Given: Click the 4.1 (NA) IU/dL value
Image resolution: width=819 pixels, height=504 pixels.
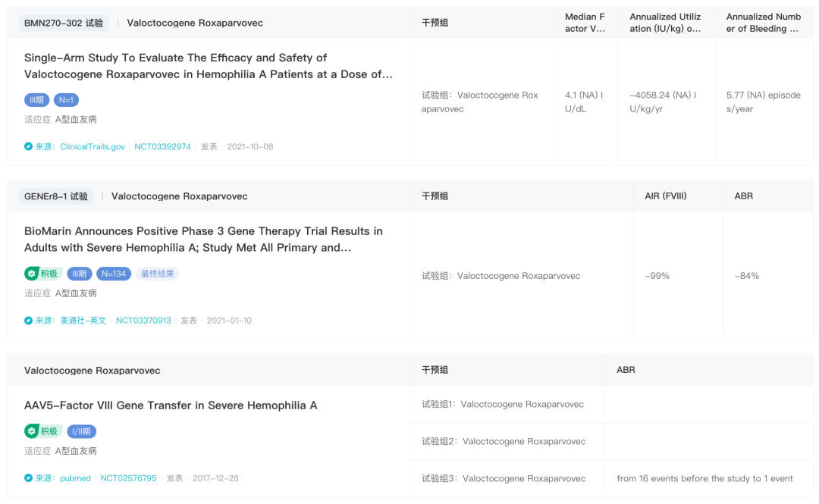Looking at the screenshot, I should pos(584,102).
